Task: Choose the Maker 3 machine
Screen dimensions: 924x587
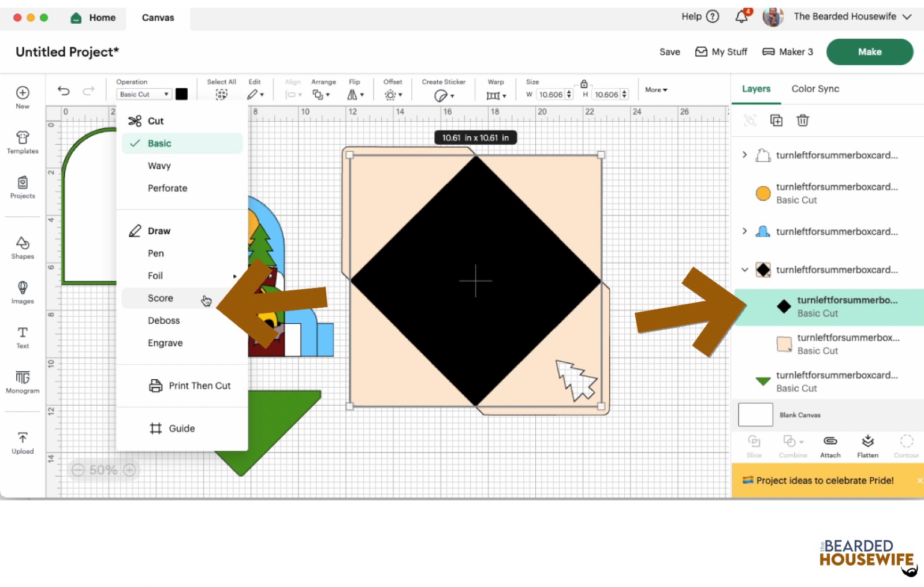Action: point(788,52)
